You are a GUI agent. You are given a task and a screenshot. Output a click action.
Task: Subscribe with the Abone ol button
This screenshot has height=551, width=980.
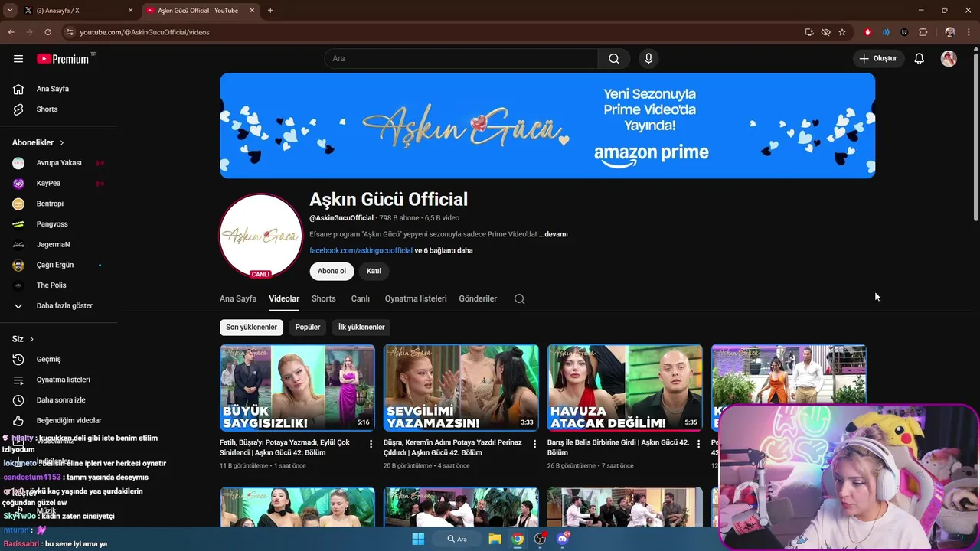point(332,271)
